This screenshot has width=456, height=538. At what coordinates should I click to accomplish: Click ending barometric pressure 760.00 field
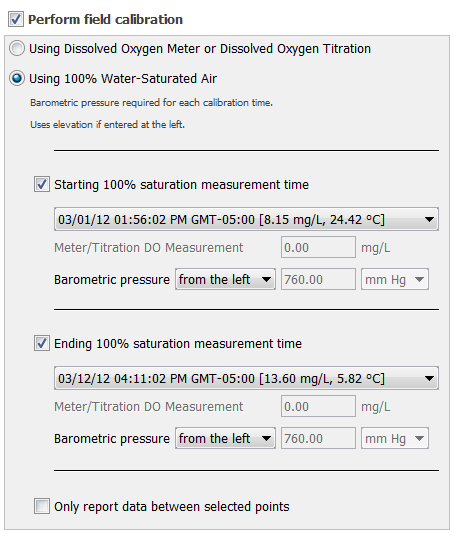(318, 438)
